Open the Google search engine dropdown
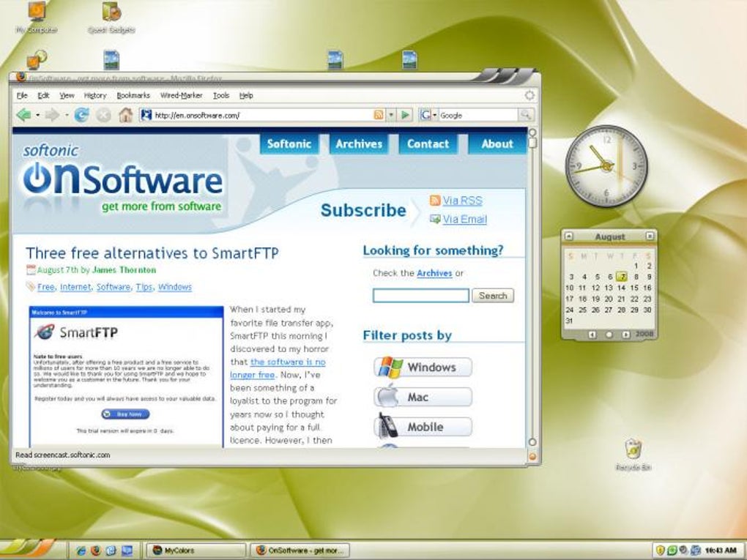 (x=434, y=115)
